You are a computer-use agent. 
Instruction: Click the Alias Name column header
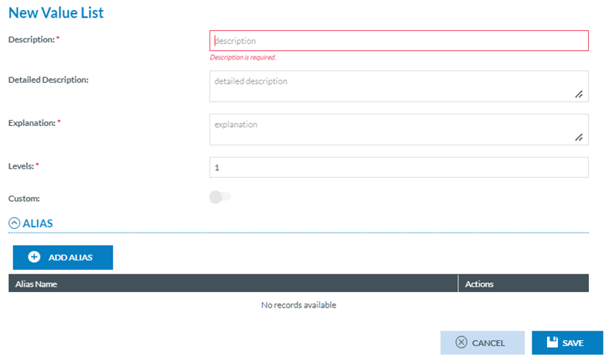click(36, 284)
